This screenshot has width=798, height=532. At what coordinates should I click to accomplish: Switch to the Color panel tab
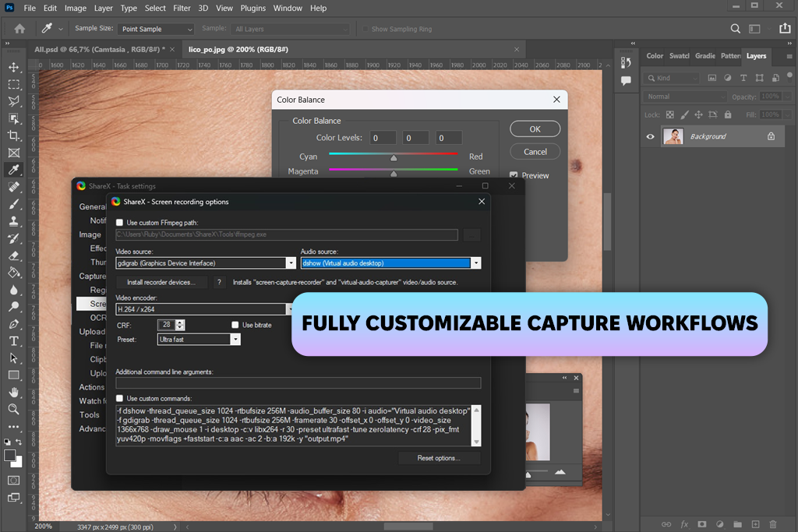click(655, 56)
